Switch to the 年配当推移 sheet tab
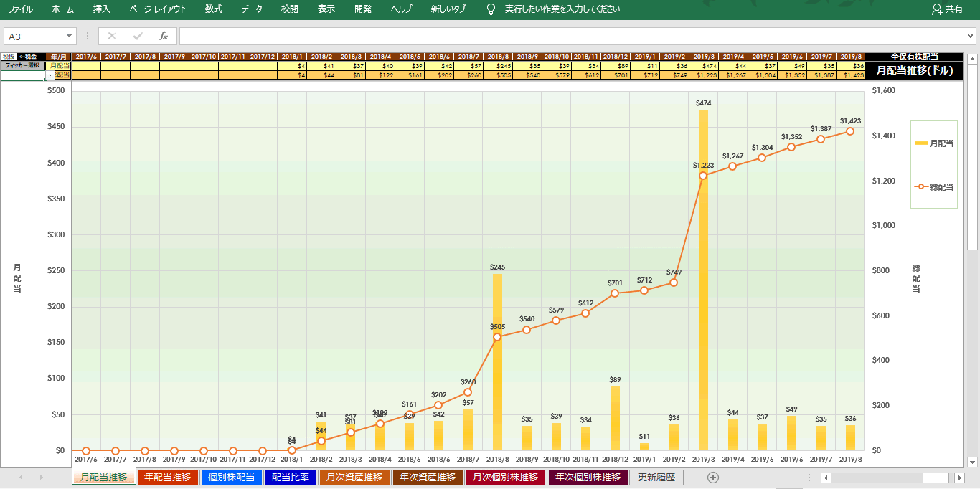This screenshot has height=489, width=980. click(x=168, y=478)
